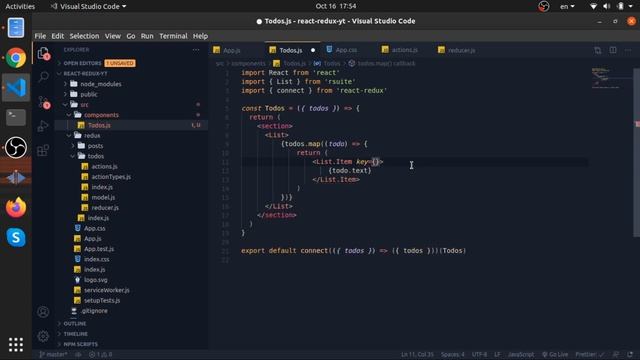Open the Help menu
This screenshot has width=640, height=360.
(200, 36)
